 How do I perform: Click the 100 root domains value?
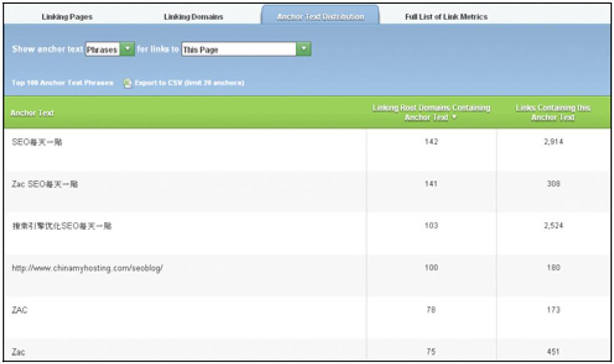(431, 267)
